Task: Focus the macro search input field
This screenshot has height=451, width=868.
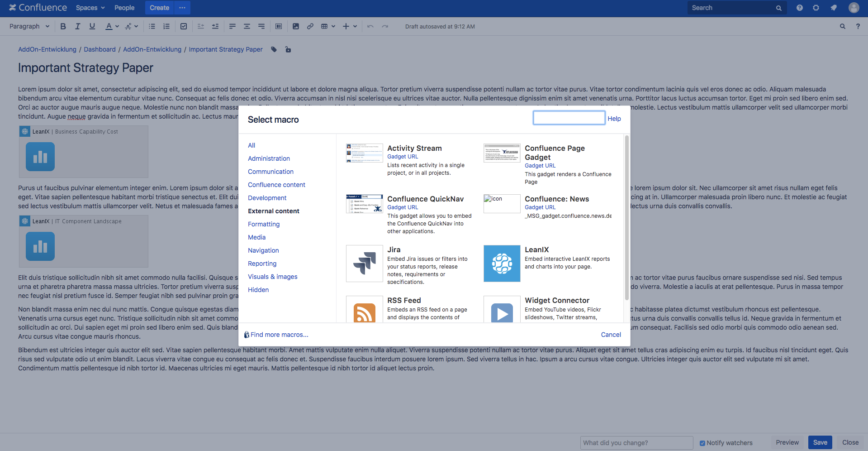Action: point(569,118)
